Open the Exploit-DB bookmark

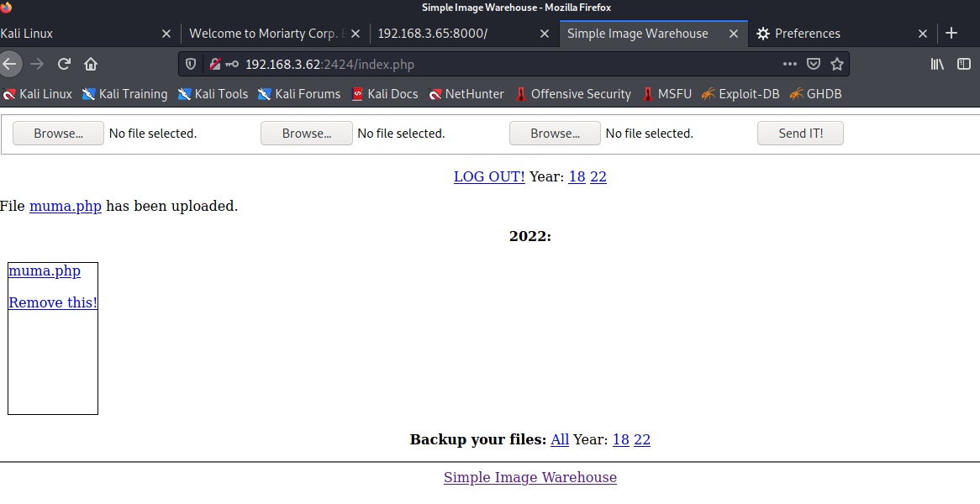pyautogui.click(x=740, y=94)
